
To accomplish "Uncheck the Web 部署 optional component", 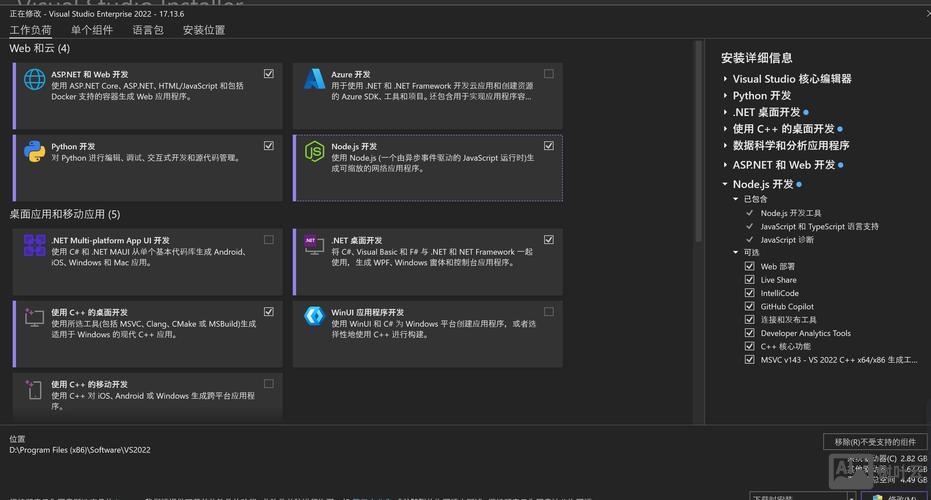I will tap(749, 266).
